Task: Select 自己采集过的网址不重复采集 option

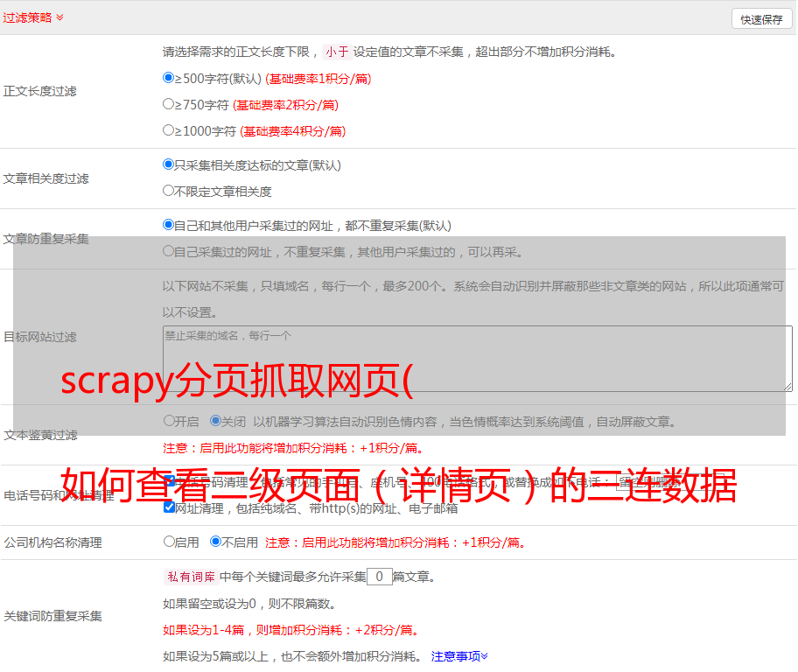Action: click(x=169, y=251)
